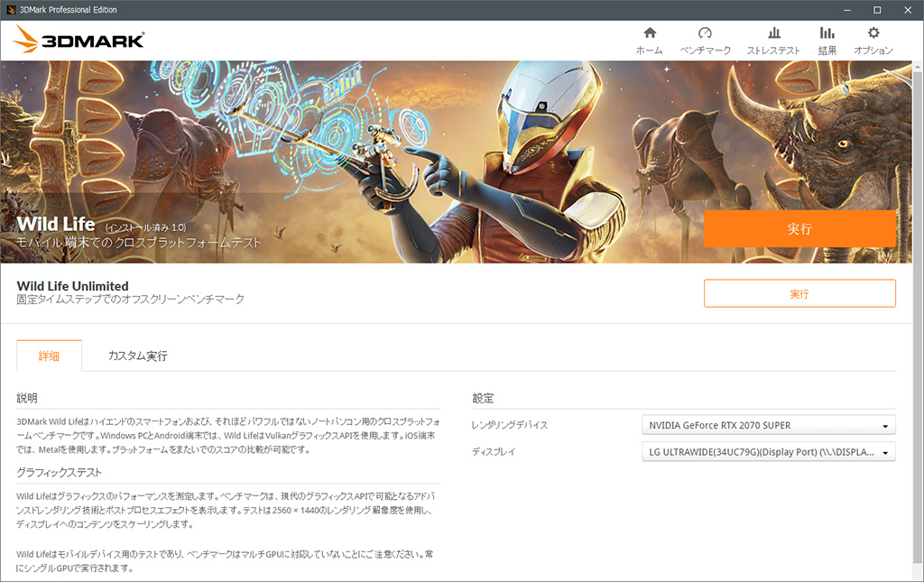Run Wild Life Unlimited with outlined 実行 button
Viewport: 924px width, 582px height.
coord(799,293)
